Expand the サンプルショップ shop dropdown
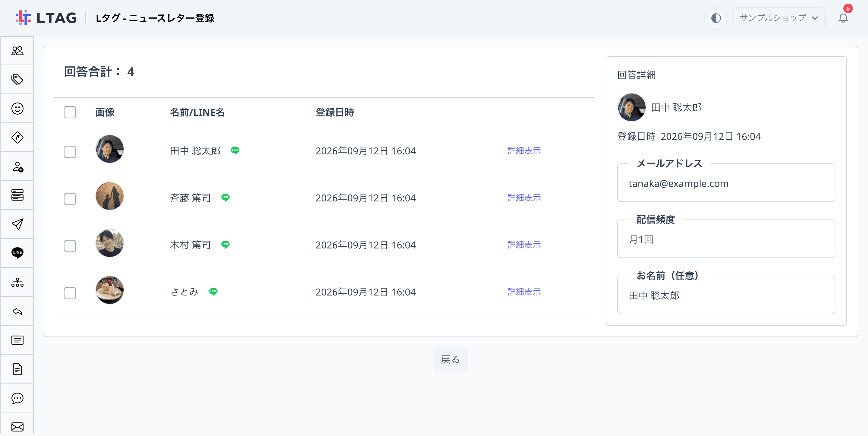Viewport: 868px width, 436px height. pos(779,18)
